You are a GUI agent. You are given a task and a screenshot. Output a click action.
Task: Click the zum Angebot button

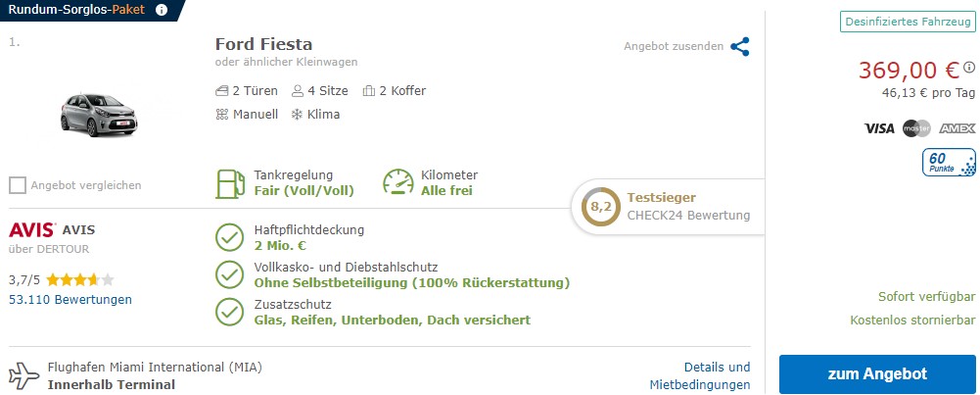[x=877, y=374]
